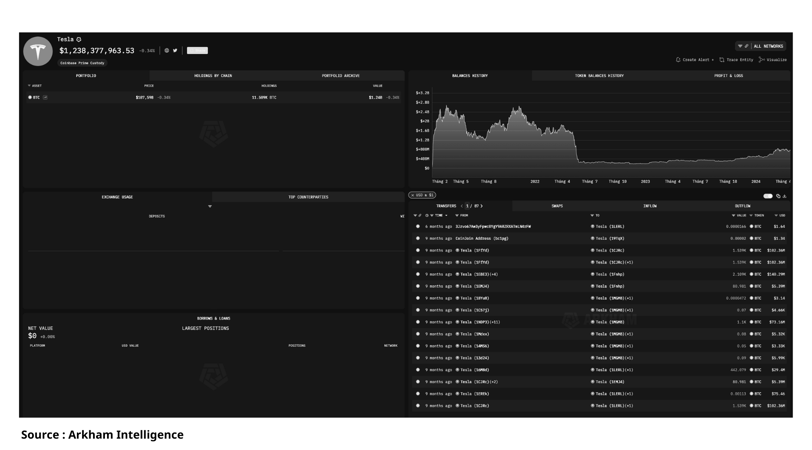Click the $29.4M USD cell
The image size is (812, 450).
point(778,370)
